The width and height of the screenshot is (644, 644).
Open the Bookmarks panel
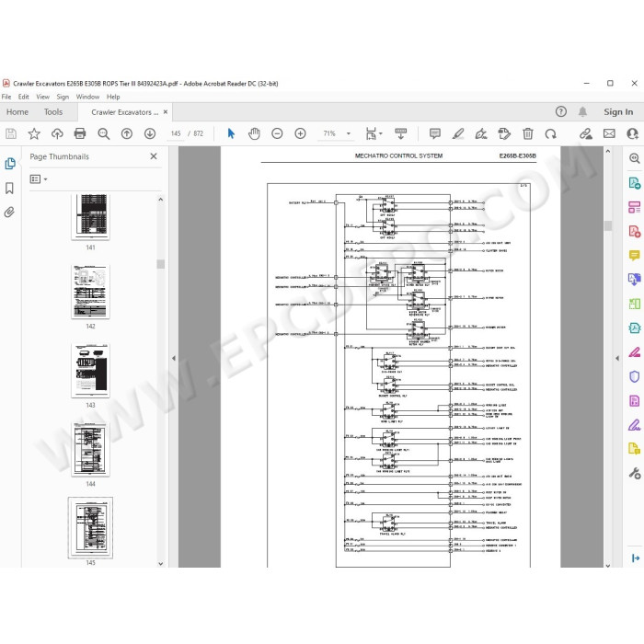tap(9, 188)
